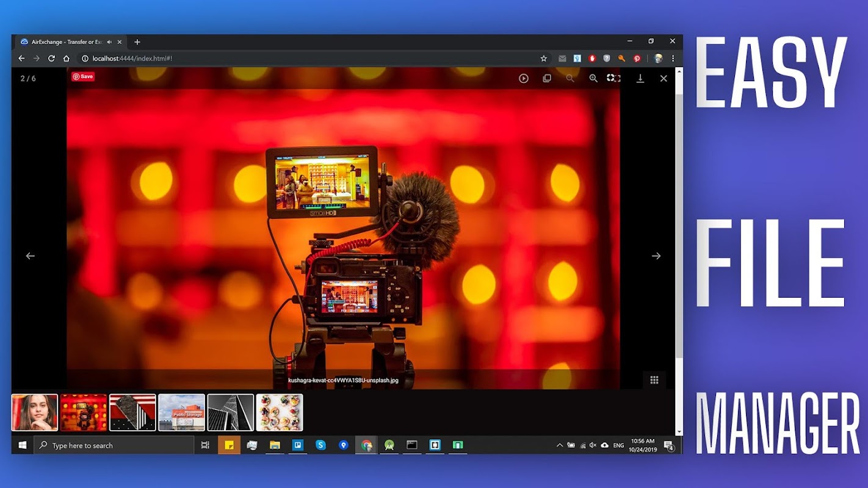The width and height of the screenshot is (868, 488).
Task: Bookmark this page with the star icon
Action: tap(543, 59)
